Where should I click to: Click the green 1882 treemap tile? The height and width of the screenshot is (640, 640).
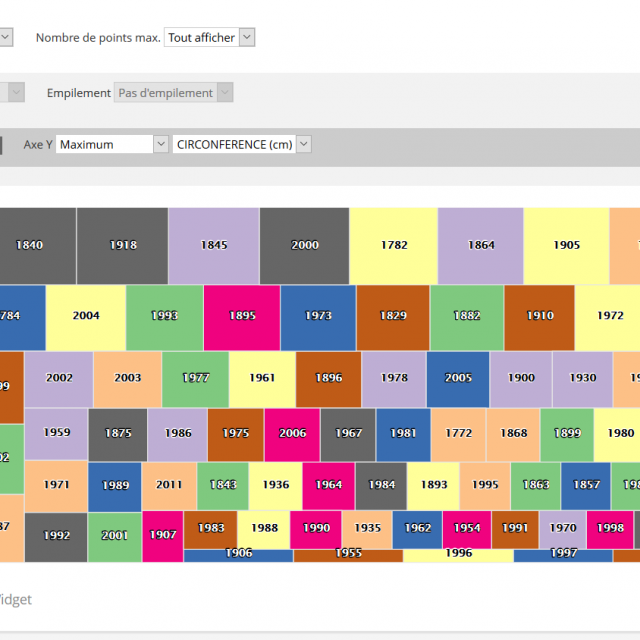[x=467, y=316]
